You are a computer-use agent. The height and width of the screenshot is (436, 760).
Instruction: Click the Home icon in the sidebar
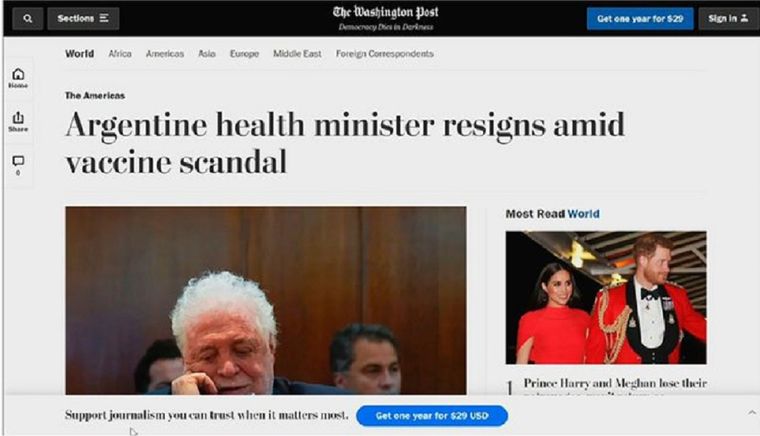[x=18, y=78]
